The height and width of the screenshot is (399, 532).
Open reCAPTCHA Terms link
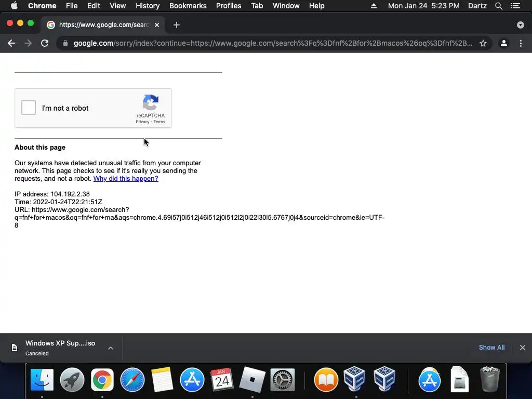tap(159, 122)
